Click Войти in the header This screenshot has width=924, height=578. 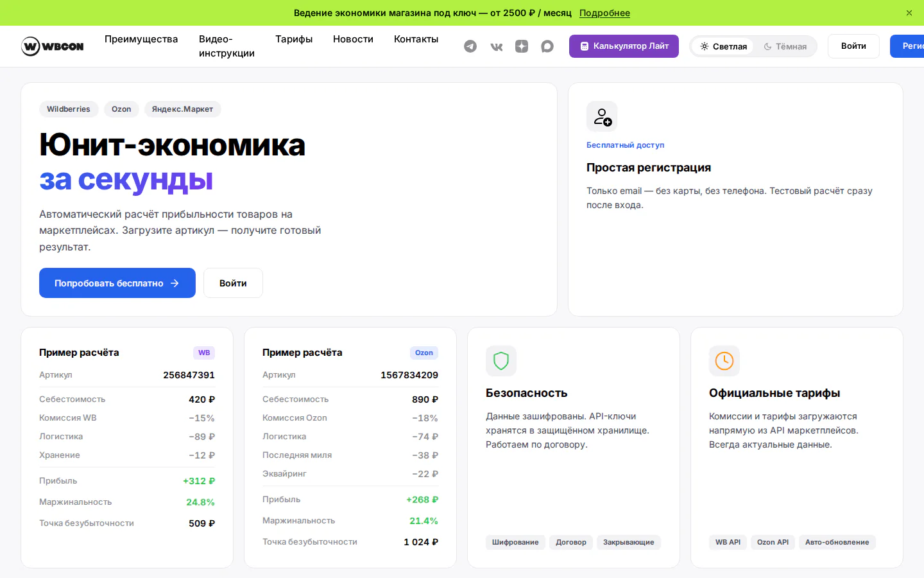[x=853, y=46]
